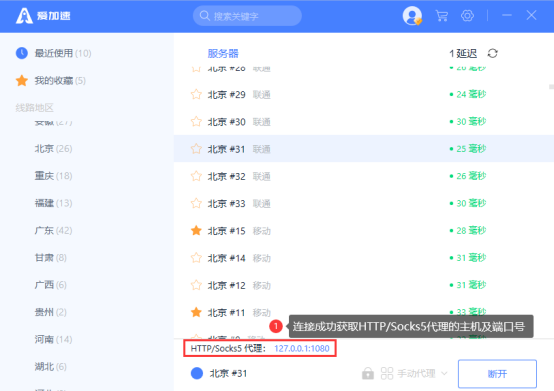The height and width of the screenshot is (391, 554).
Task: Click the 服务器 column tab
Action: click(x=223, y=53)
